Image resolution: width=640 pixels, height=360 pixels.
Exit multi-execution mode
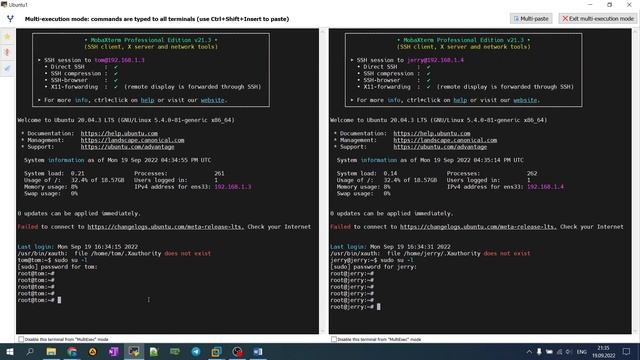click(x=598, y=19)
